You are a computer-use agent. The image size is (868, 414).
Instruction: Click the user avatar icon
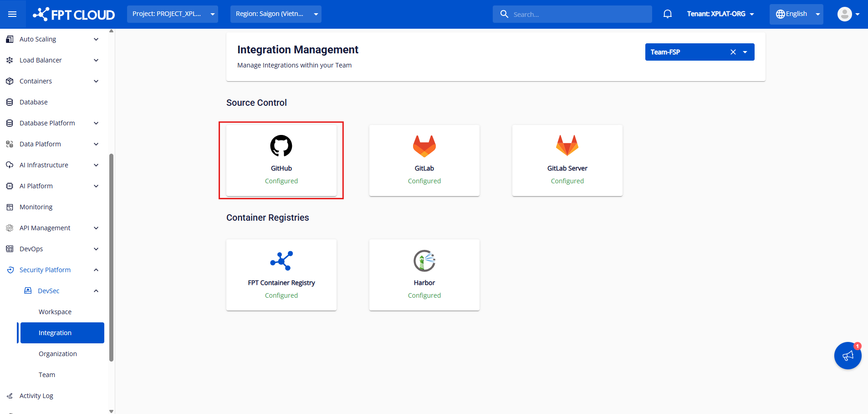point(844,14)
